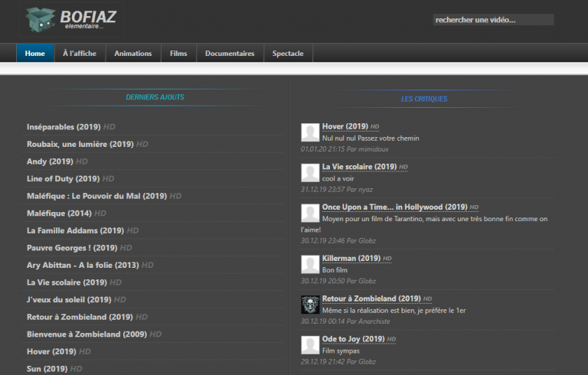588x375 pixels.
Task: Open the Spectacle tab
Action: tap(288, 54)
